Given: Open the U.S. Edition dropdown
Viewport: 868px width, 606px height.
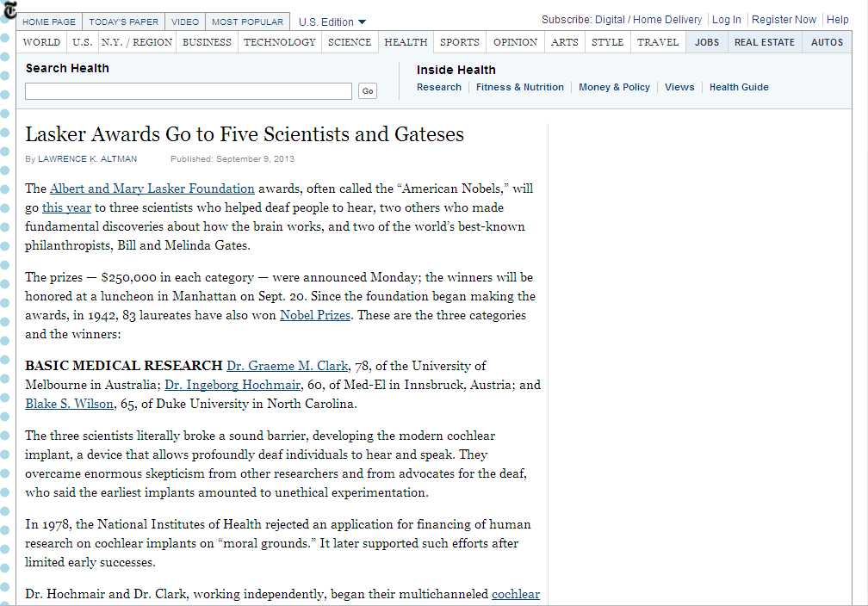Looking at the screenshot, I should coord(330,20).
